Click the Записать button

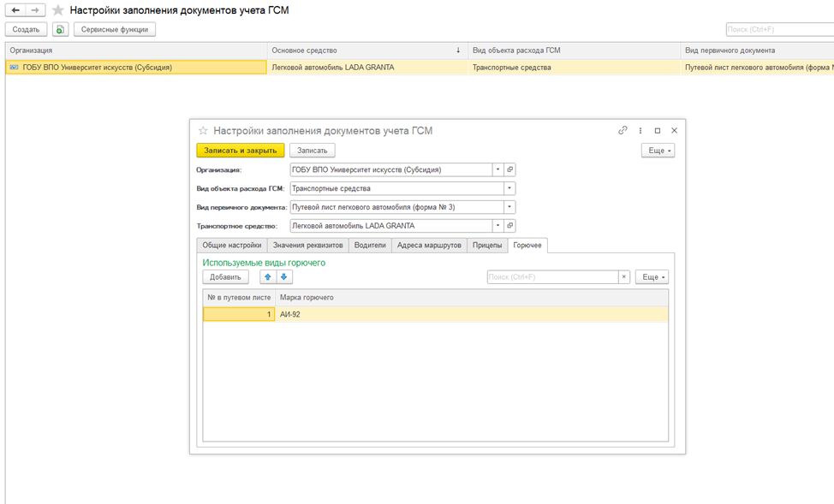coord(313,151)
